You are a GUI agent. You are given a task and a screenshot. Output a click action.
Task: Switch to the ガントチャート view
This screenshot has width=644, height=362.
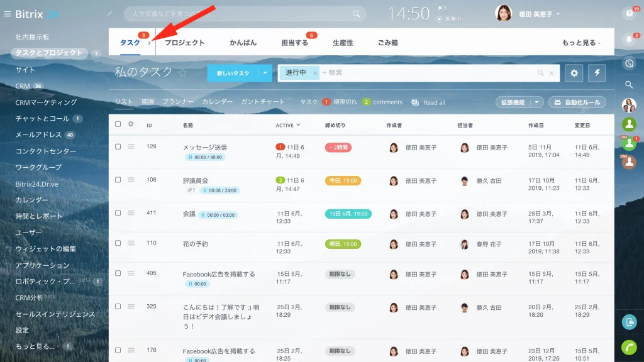coord(263,102)
